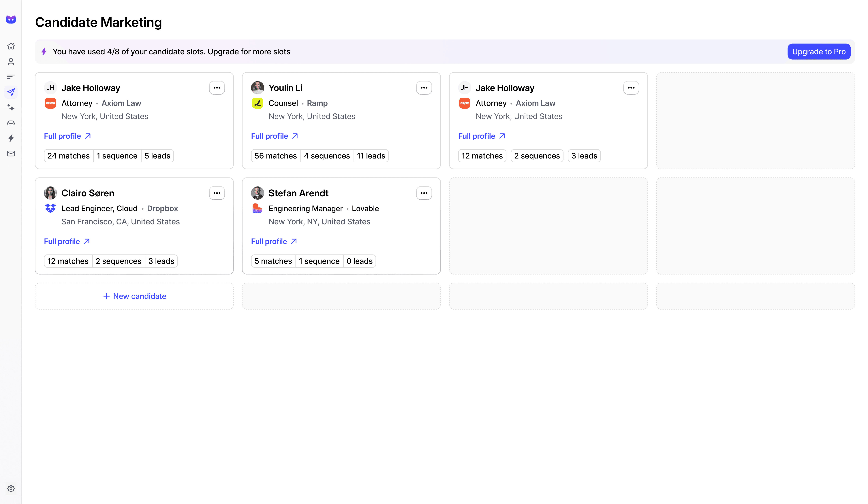Click the app logo at top-left
Screen dimensions: 868x504
click(x=11, y=19)
